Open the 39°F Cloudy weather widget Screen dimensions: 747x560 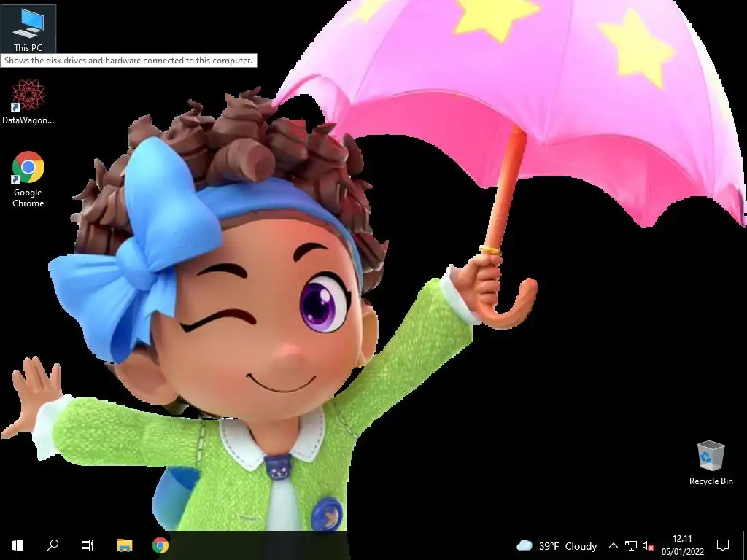557,545
